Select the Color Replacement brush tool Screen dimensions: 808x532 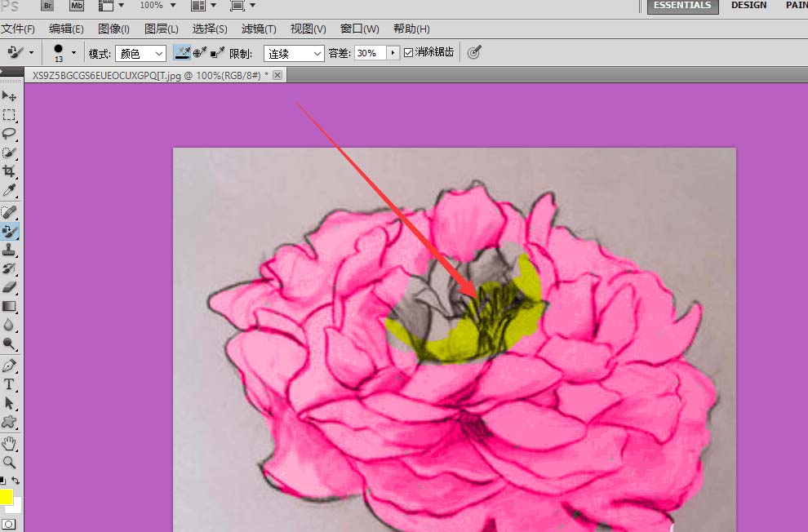pos(9,231)
